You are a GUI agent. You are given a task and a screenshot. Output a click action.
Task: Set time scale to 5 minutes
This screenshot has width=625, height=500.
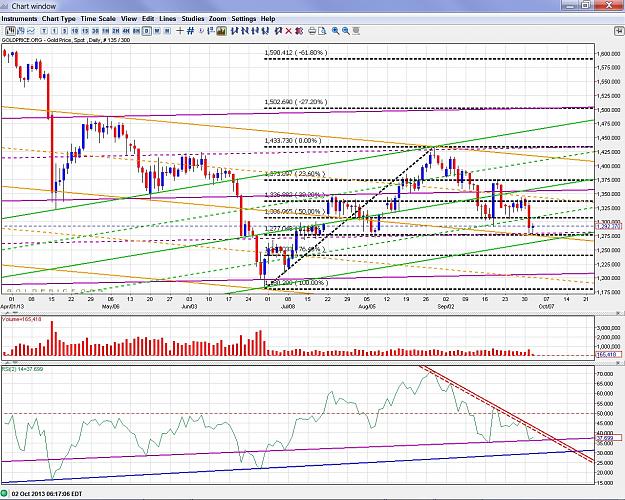[65, 31]
